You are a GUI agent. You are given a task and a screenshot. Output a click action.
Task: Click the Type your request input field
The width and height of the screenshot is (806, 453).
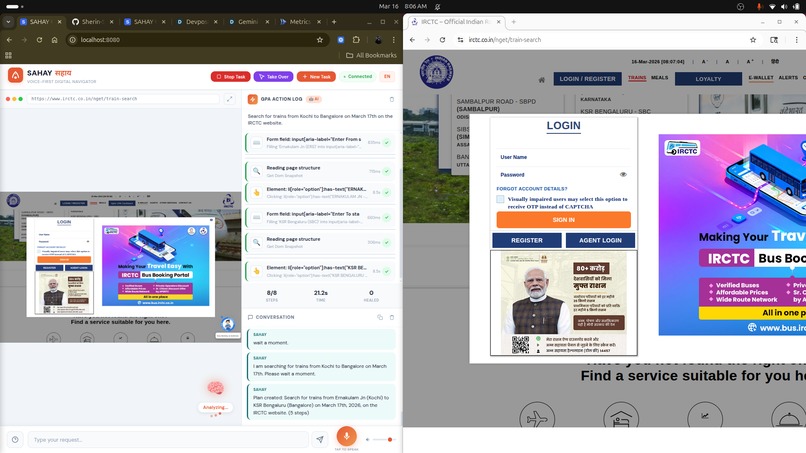click(x=168, y=440)
